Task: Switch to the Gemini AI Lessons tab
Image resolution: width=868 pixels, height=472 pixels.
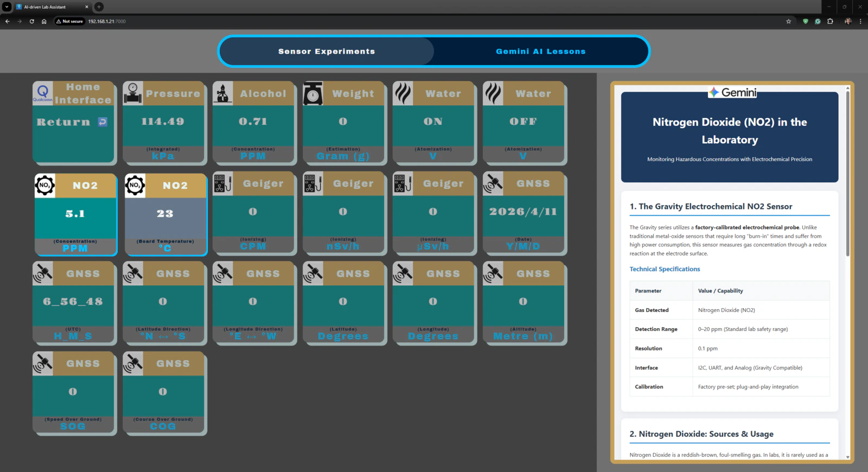Action: point(541,52)
